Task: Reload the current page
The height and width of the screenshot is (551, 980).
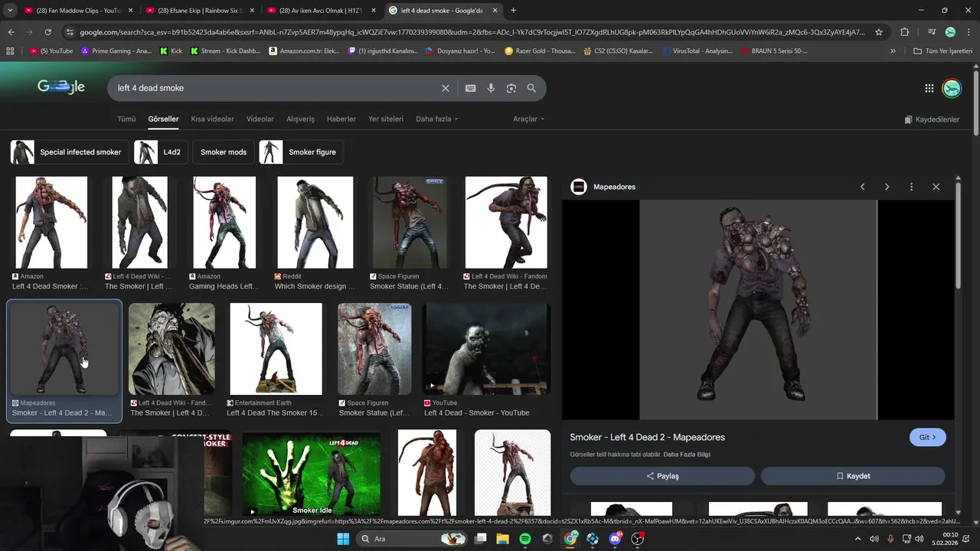Action: 47,32
